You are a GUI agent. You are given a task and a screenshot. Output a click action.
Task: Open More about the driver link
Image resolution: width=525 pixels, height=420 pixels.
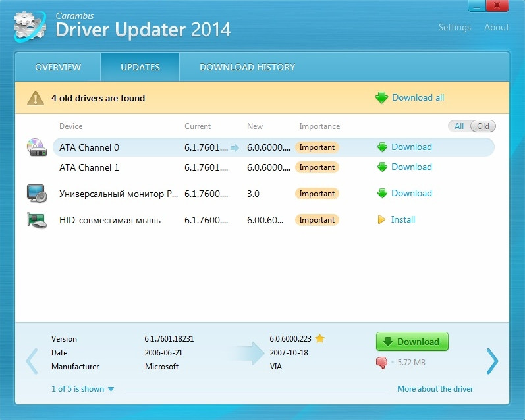tap(435, 389)
